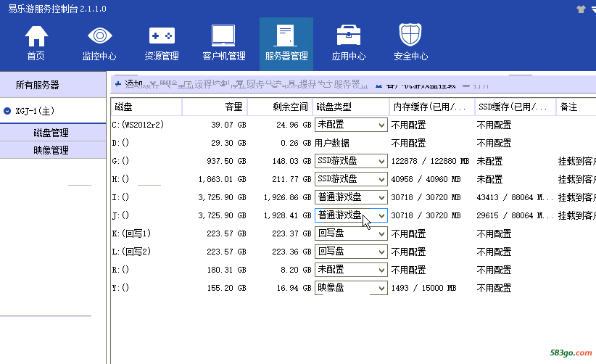Click the SSD缓存 column header
This screenshot has width=596, height=364.
point(515,107)
